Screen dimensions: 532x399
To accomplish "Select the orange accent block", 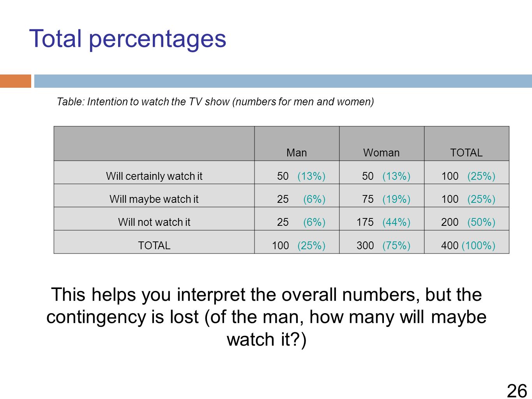I will 16,81.
